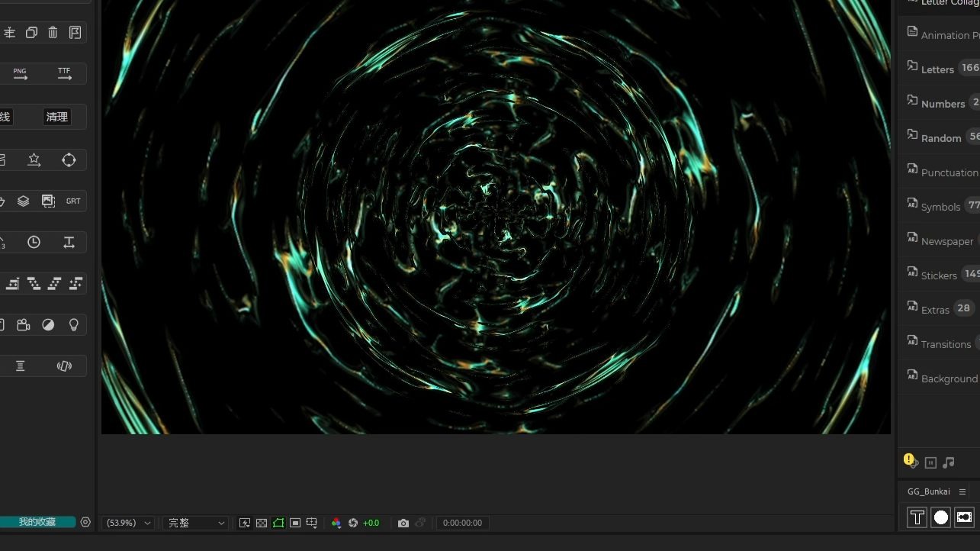Click the duplicate copy icon beside trash

pos(31,33)
